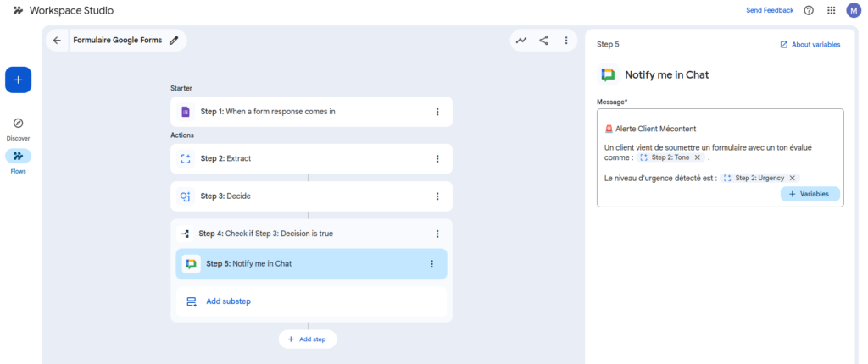Select Step 2: Extract

(311, 159)
